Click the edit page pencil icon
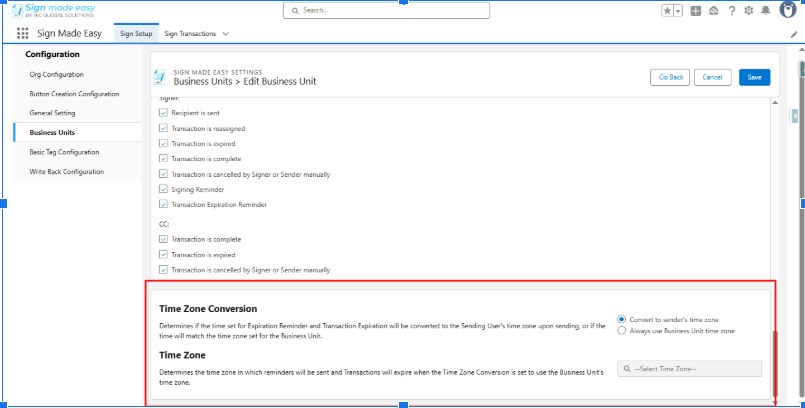The image size is (805, 408). click(x=794, y=34)
